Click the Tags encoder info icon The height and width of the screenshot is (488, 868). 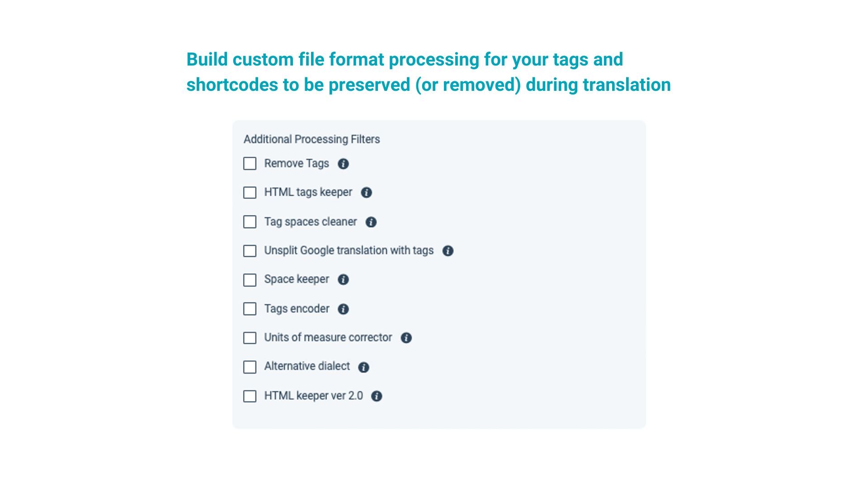343,309
